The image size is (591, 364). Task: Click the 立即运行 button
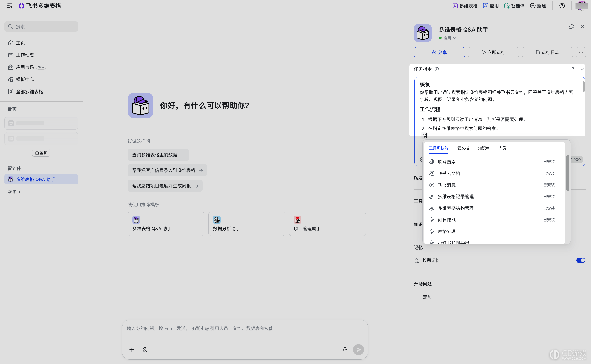tap(493, 52)
